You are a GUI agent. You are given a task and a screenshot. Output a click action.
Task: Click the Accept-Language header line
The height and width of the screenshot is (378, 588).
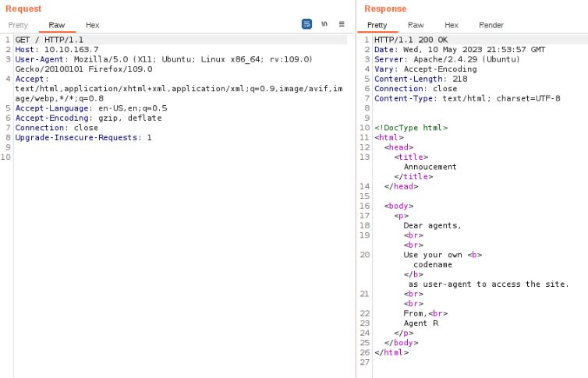pyautogui.click(x=91, y=108)
